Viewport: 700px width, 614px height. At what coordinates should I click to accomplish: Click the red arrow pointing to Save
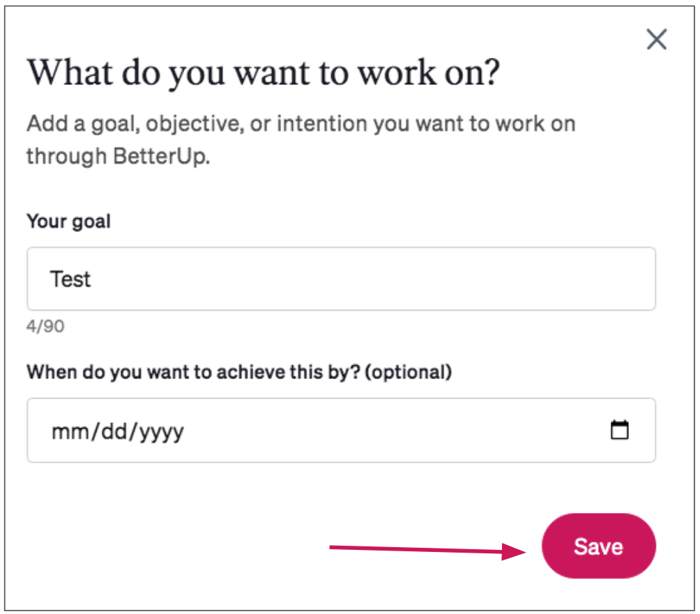pyautogui.click(x=427, y=550)
